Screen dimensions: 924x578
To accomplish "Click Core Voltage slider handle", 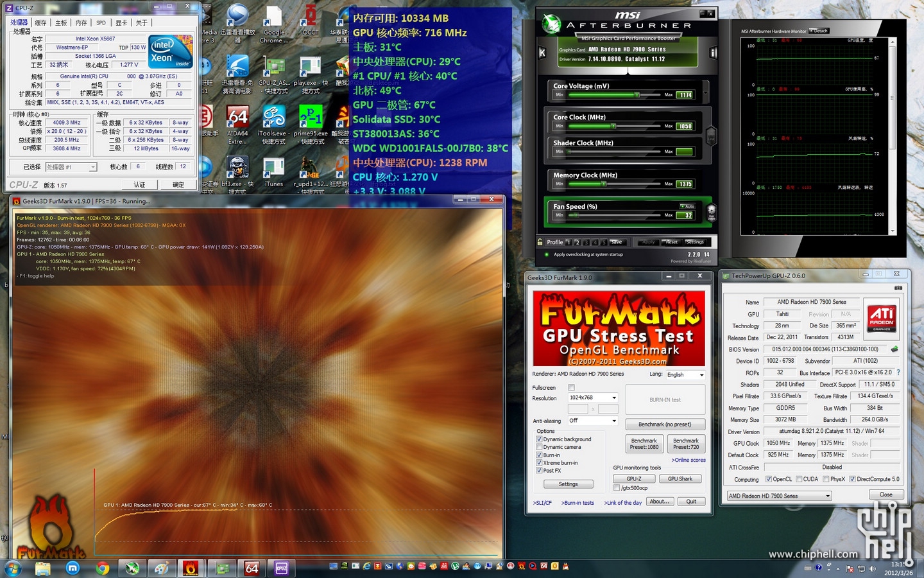I will (637, 94).
